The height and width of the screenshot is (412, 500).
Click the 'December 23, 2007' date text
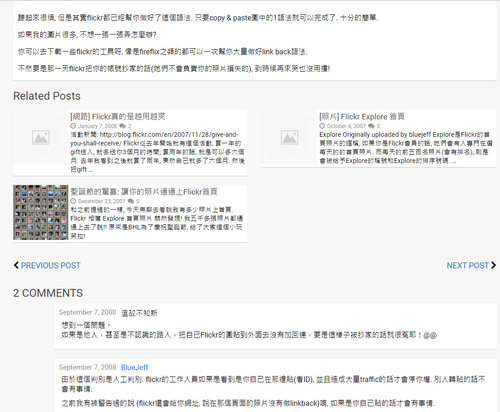click(x=102, y=201)
